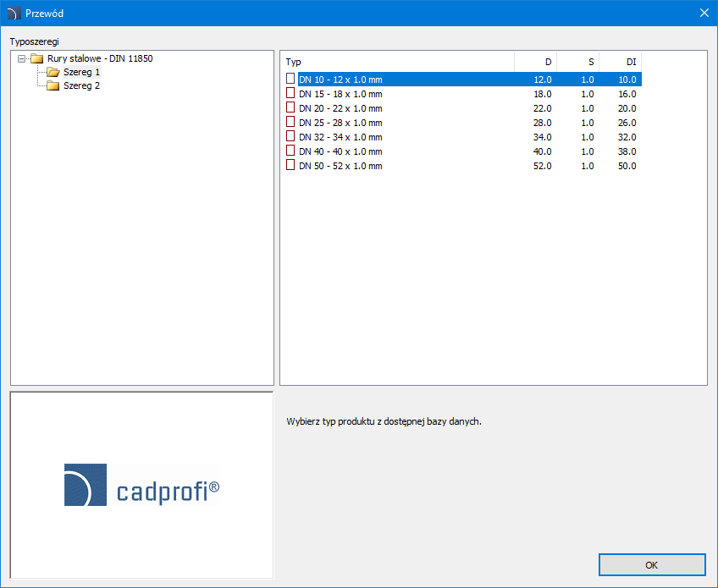Click the red icon beside DN 50 row
The image size is (718, 588).
click(x=290, y=166)
